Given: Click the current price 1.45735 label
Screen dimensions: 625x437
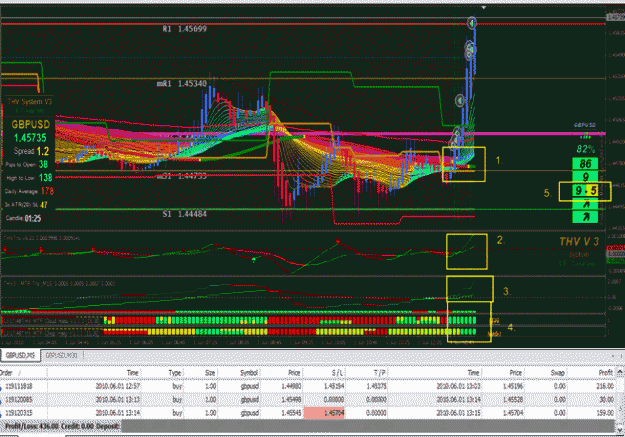Looking at the screenshot, I should click(x=31, y=138).
